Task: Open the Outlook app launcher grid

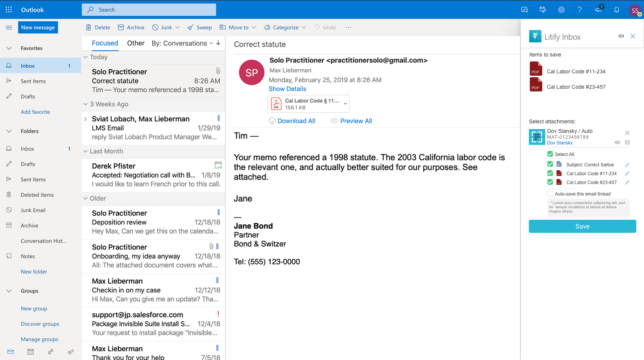Action: tap(9, 10)
